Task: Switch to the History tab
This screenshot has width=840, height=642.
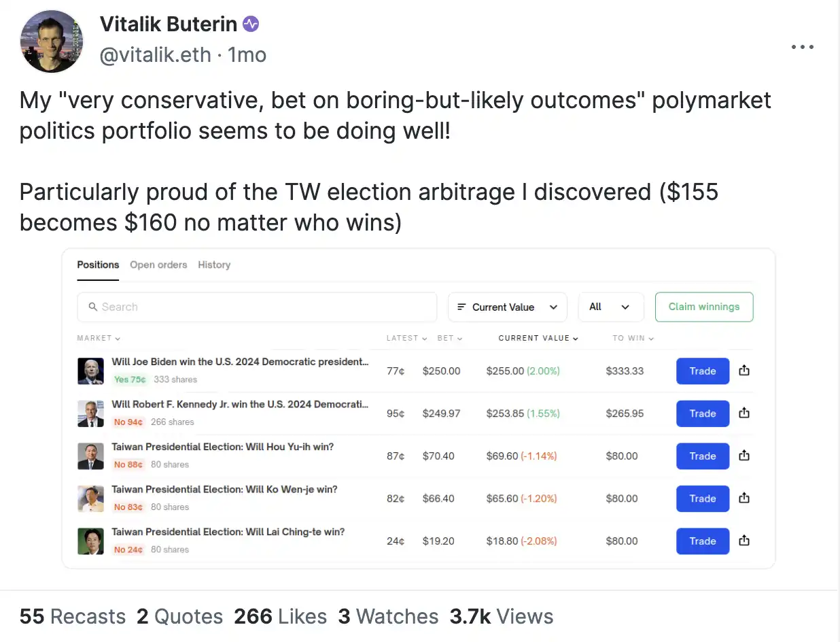Action: coord(214,265)
